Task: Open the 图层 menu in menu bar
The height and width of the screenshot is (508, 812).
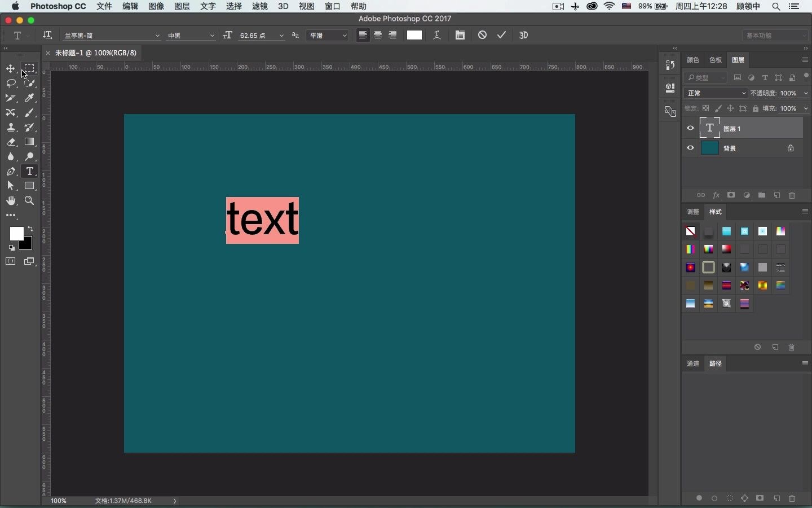Action: pos(182,6)
